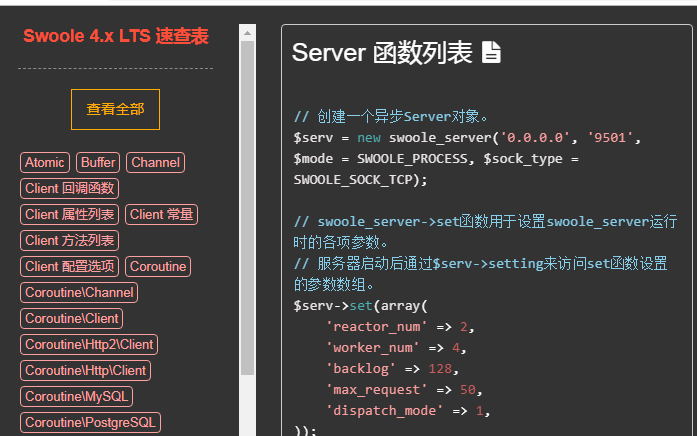Open the Client 属性列表 tag
The width and height of the screenshot is (697, 436).
click(69, 214)
